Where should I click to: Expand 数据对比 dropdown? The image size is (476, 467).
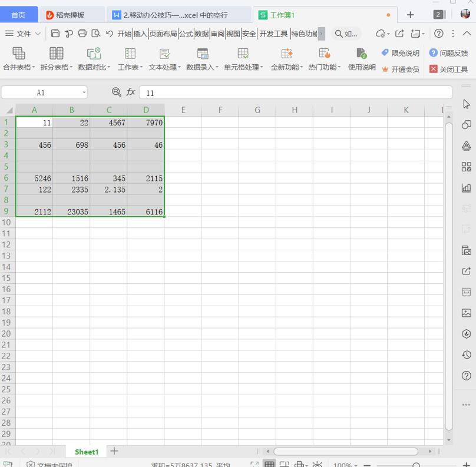(108, 67)
